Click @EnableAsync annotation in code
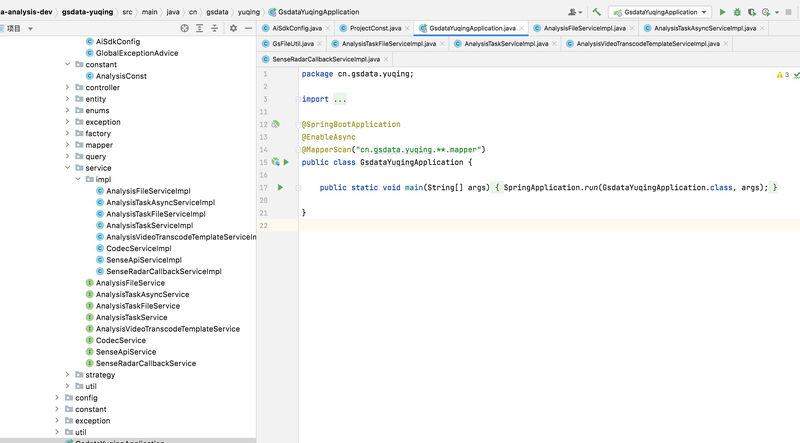Image resolution: width=800 pixels, height=443 pixels. pos(329,137)
